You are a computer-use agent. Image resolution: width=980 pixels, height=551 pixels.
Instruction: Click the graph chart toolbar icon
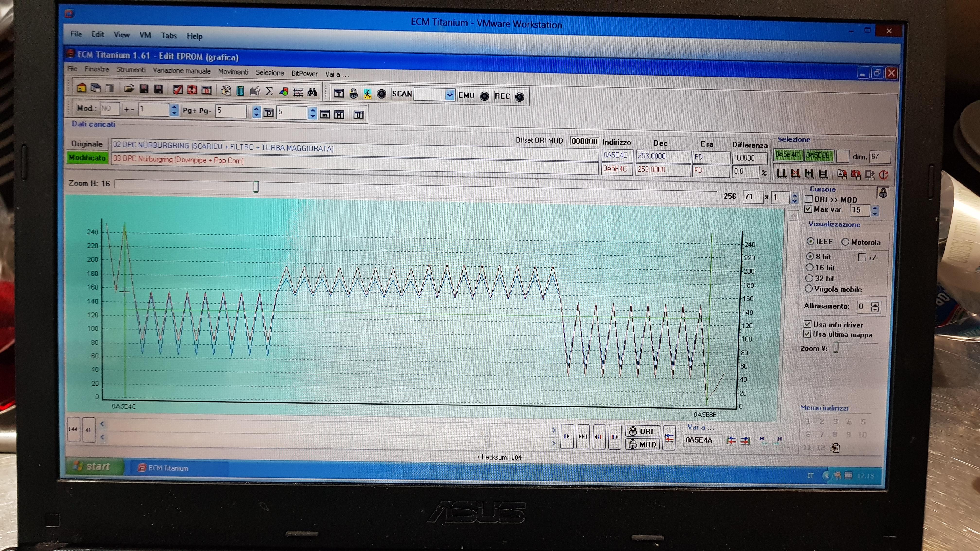298,92
